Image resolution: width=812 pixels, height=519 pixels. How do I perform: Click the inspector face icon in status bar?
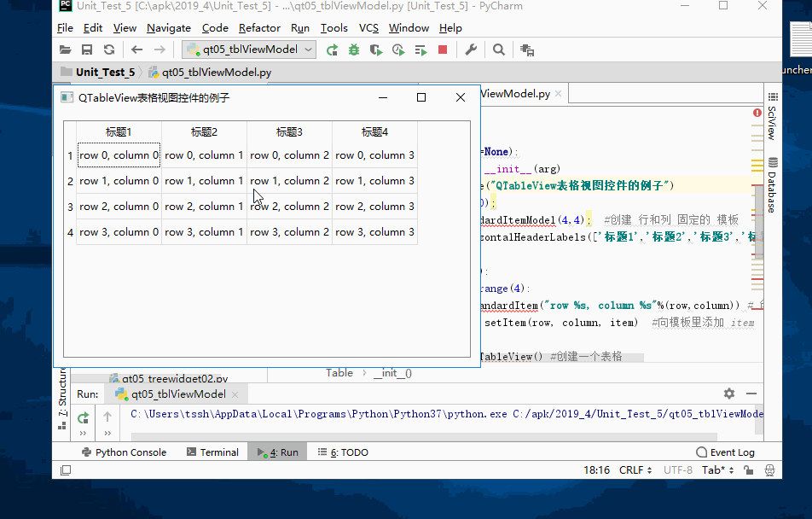769,470
